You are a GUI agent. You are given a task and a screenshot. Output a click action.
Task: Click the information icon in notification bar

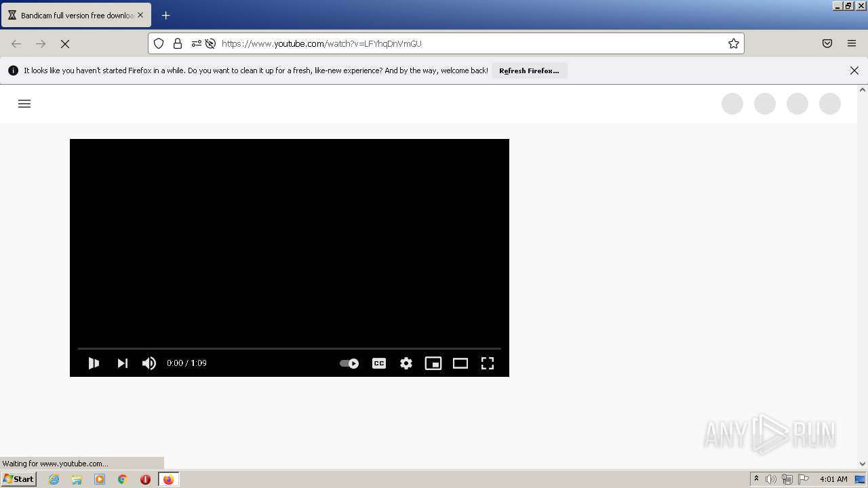click(13, 70)
